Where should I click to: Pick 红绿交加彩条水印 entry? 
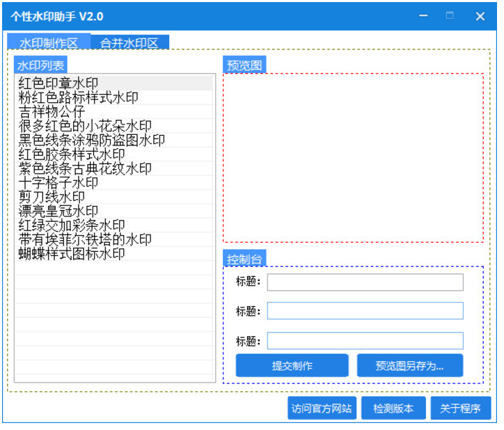(x=72, y=225)
